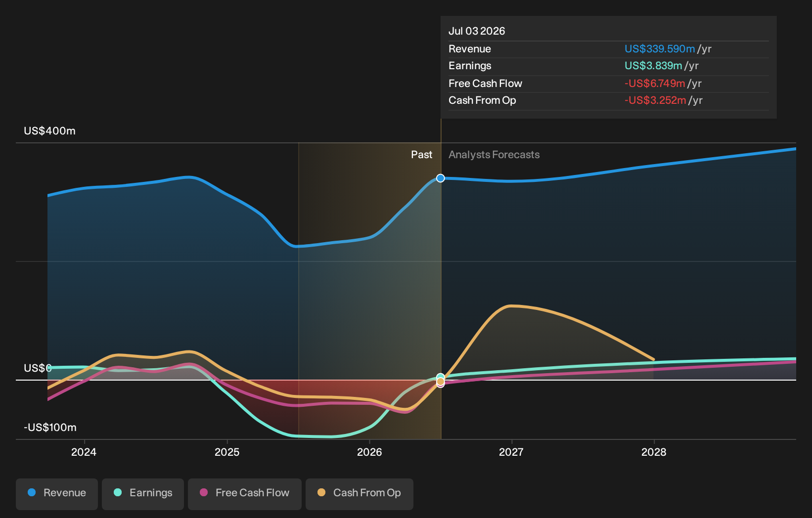Viewport: 812px width, 518px height.
Task: Click the -US$100m y-axis label
Action: (x=50, y=428)
